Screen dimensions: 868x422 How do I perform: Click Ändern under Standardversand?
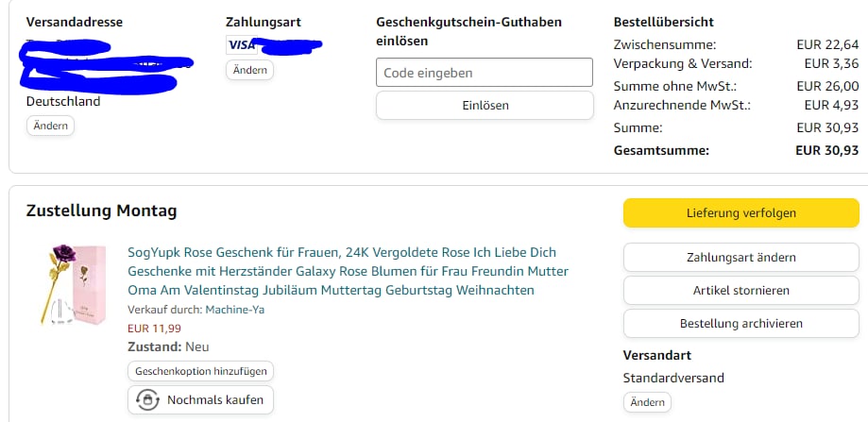tap(647, 402)
